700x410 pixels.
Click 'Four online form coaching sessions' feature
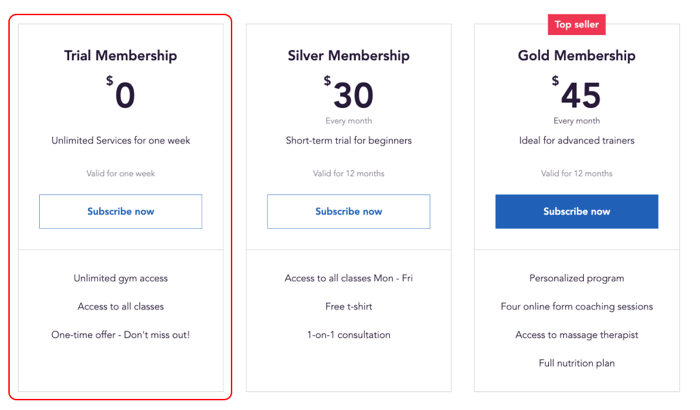tap(576, 306)
